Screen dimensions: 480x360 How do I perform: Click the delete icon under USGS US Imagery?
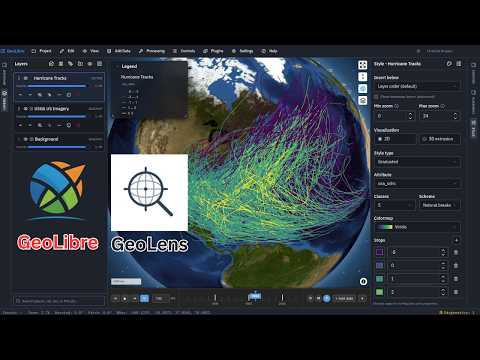[78, 125]
